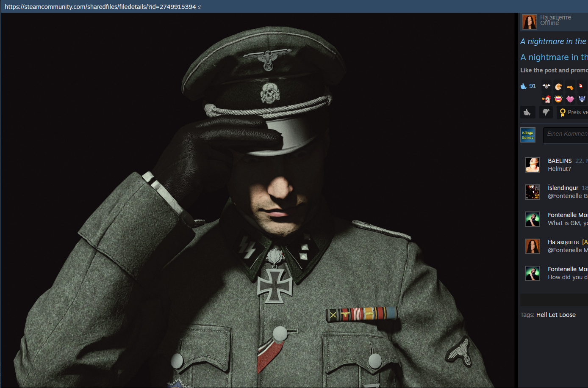Click the Preis award ribbon button
Viewport: 588px width, 388px height.
(573, 112)
